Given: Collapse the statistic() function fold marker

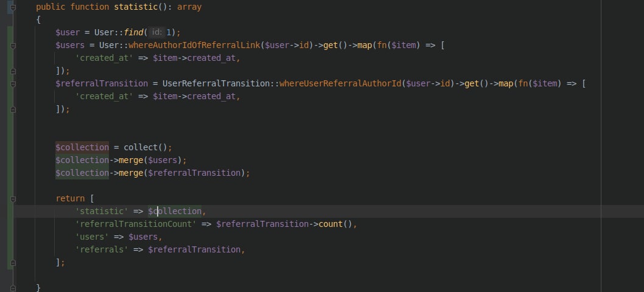Looking at the screenshot, I should tap(13, 7).
